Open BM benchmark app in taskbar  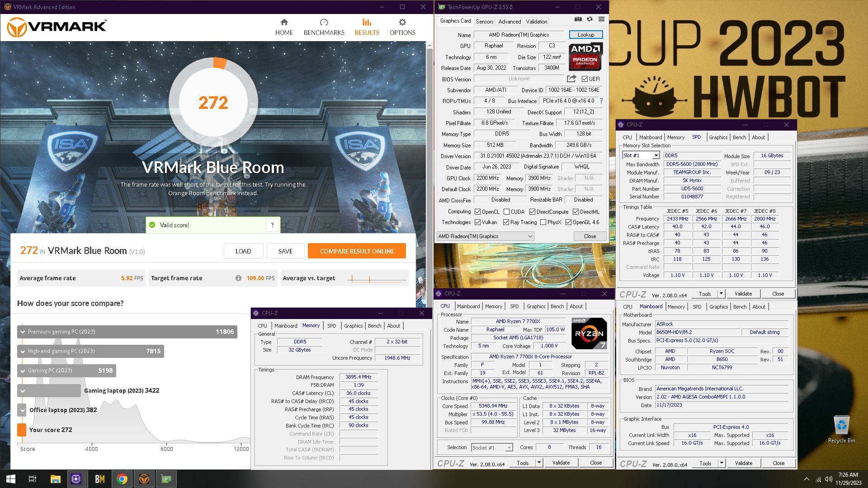pos(99,479)
